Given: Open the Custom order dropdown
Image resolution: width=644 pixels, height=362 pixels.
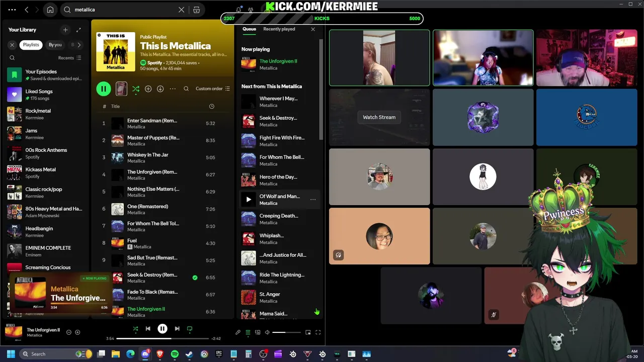Looking at the screenshot, I should click(212, 89).
